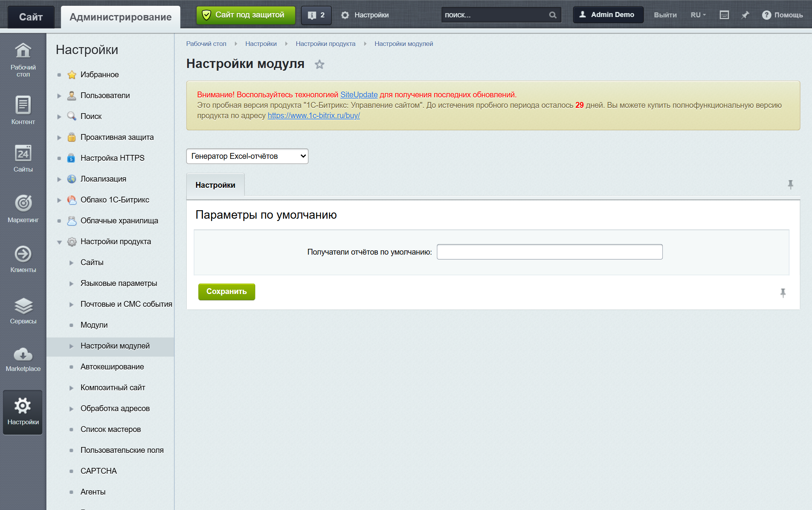This screenshot has width=812, height=510.
Task: Go to Рабочий стол breadcrumb
Action: [206, 44]
